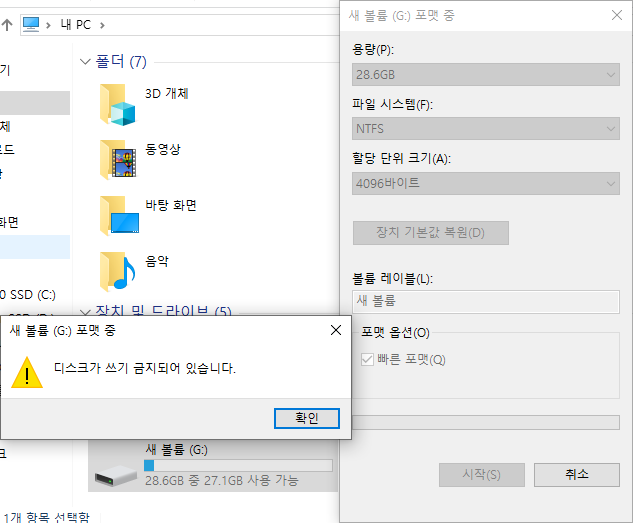Click the PC icon in the address bar
The height and width of the screenshot is (523, 633).
[x=31, y=25]
